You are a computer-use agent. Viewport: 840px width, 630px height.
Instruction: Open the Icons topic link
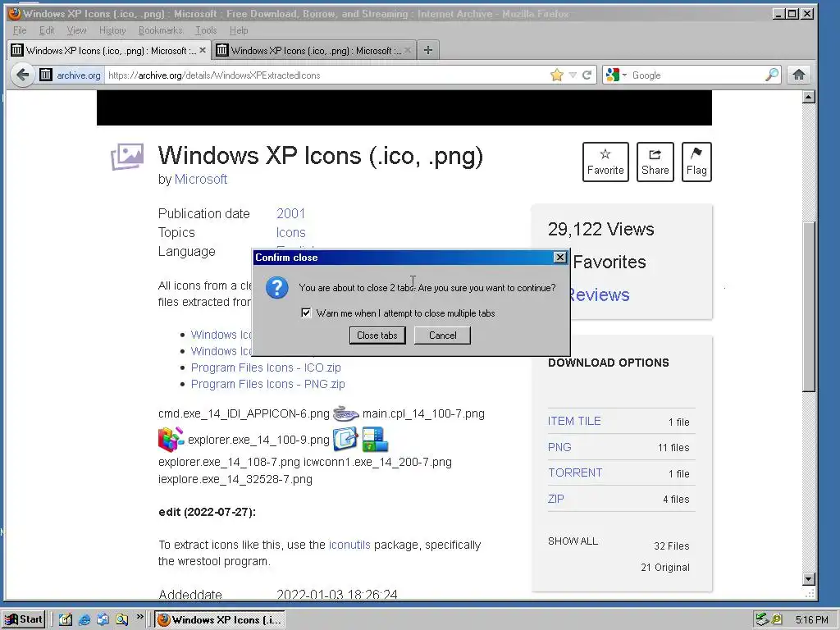pos(291,232)
